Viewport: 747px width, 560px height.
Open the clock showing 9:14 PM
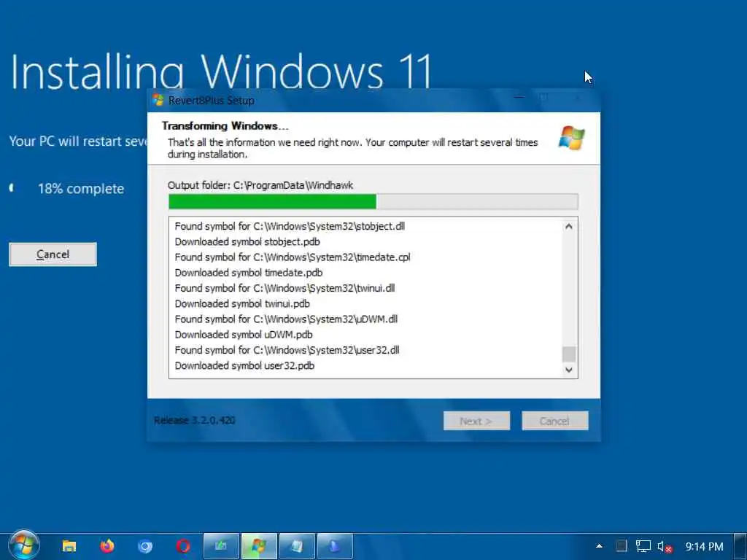coord(704,547)
